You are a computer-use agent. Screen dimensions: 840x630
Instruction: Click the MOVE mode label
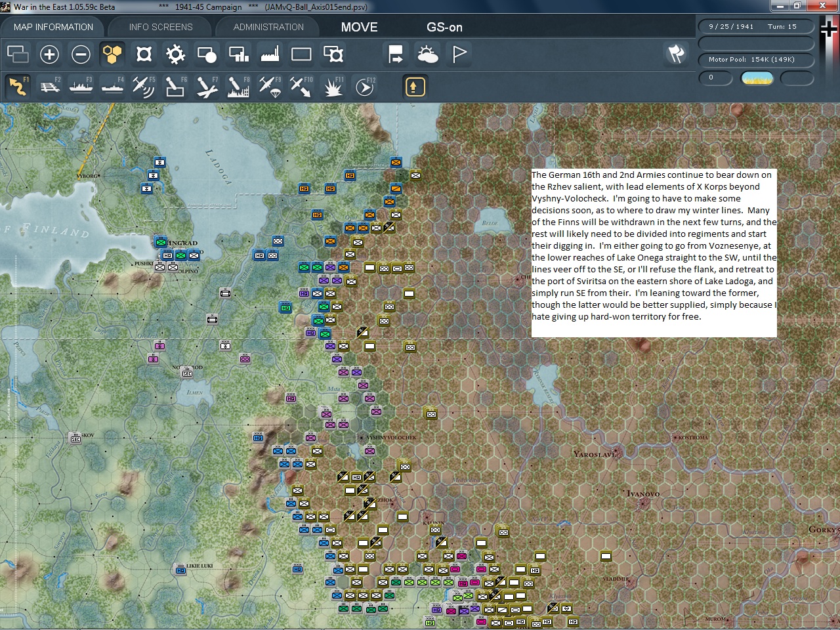click(359, 27)
